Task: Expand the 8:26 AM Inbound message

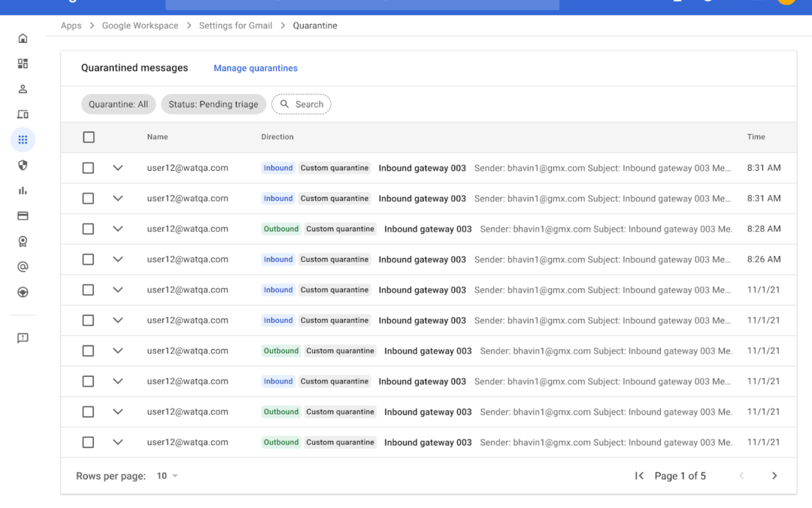Action: (x=118, y=259)
